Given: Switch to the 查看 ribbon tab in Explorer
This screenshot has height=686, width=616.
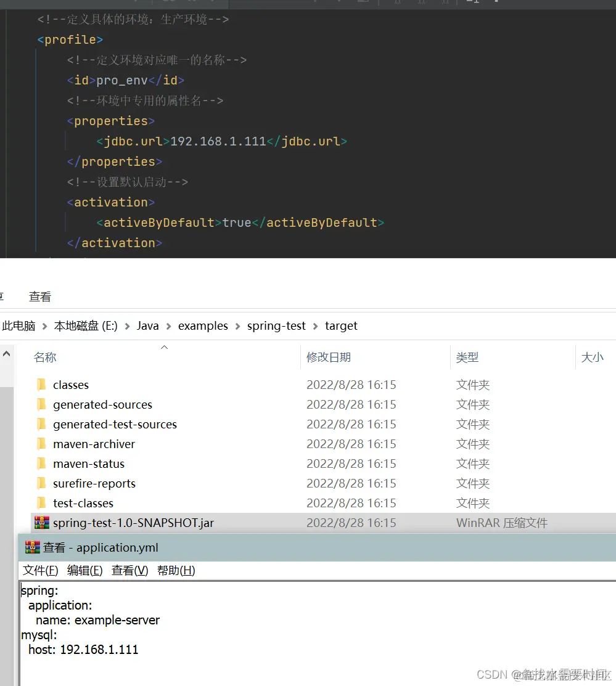Looking at the screenshot, I should 40,296.
